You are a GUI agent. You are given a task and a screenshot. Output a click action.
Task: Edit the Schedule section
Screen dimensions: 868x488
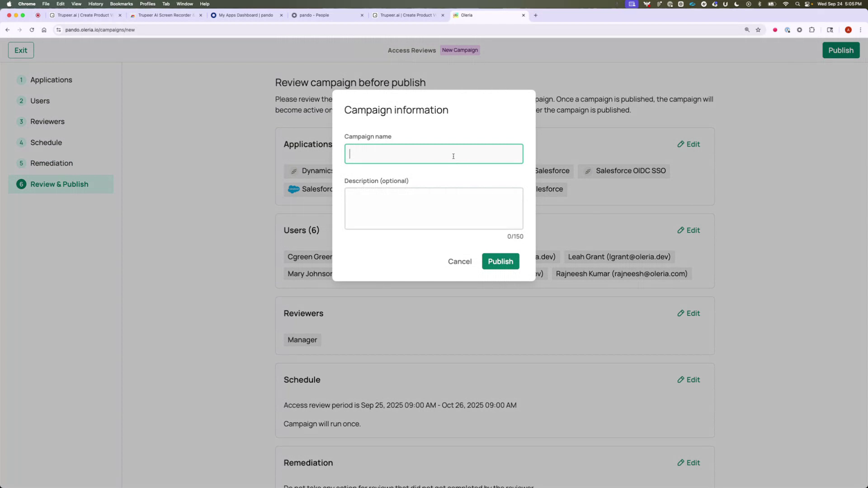pyautogui.click(x=688, y=380)
